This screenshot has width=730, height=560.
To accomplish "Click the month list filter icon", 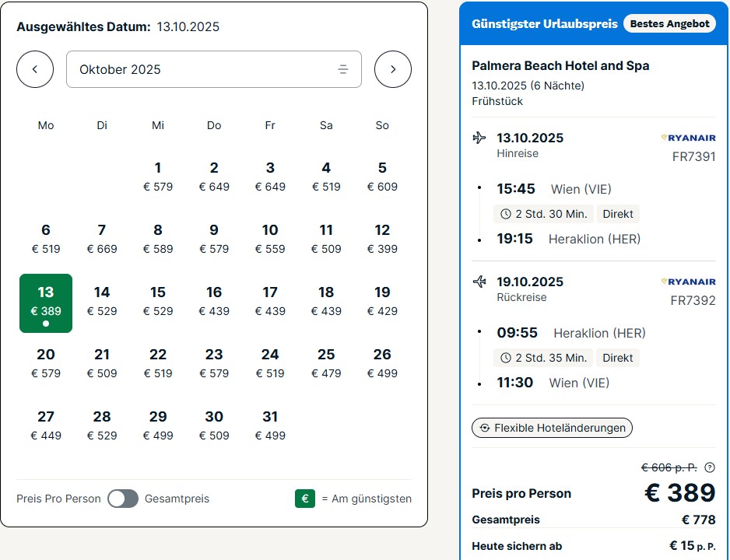I will [343, 69].
